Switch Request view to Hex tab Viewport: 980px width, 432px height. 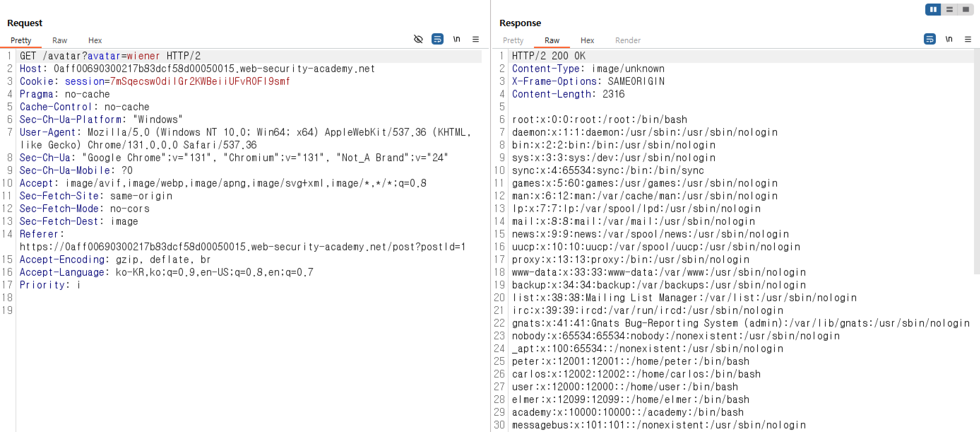(x=95, y=40)
